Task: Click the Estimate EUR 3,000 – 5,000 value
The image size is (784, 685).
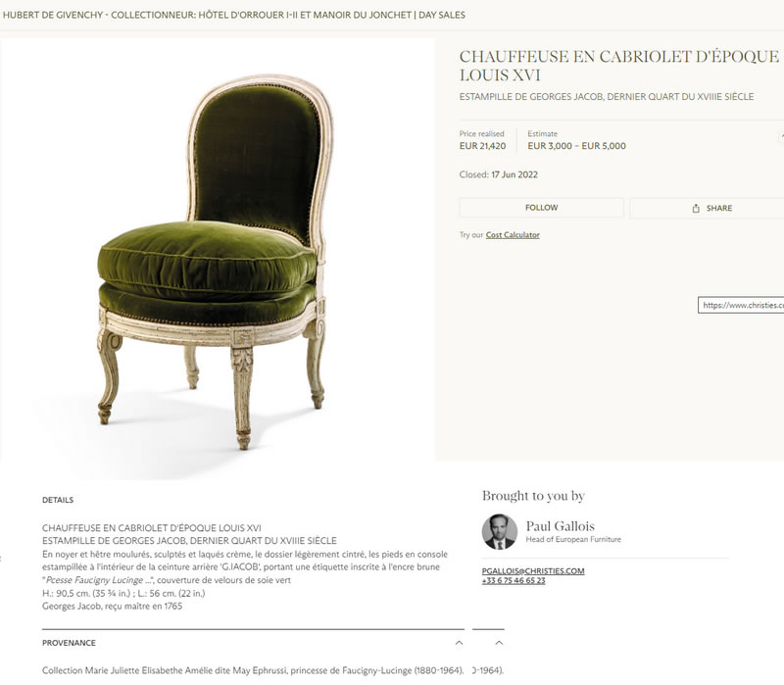Action: point(576,145)
